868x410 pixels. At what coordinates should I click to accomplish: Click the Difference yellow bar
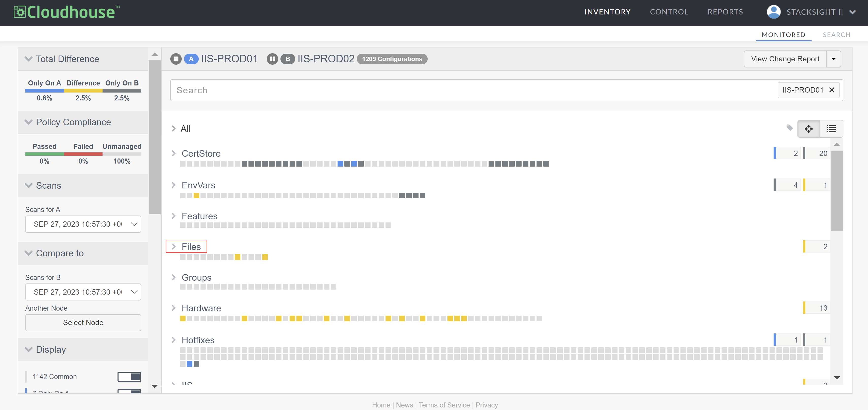(x=83, y=91)
